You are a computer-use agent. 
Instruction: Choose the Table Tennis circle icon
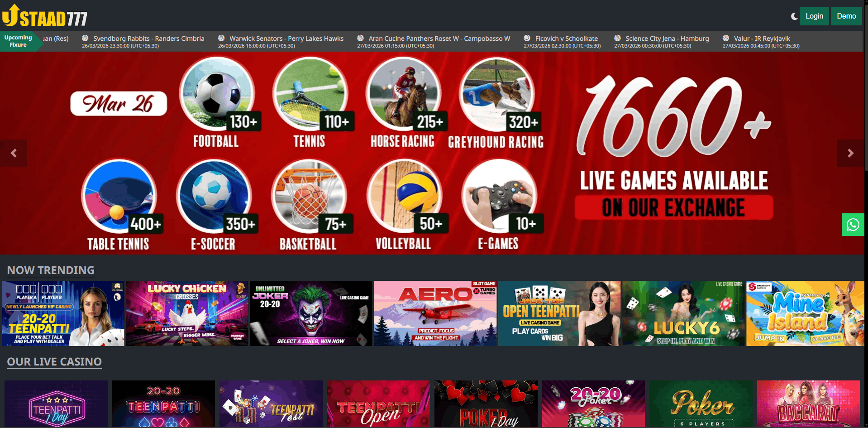119,196
